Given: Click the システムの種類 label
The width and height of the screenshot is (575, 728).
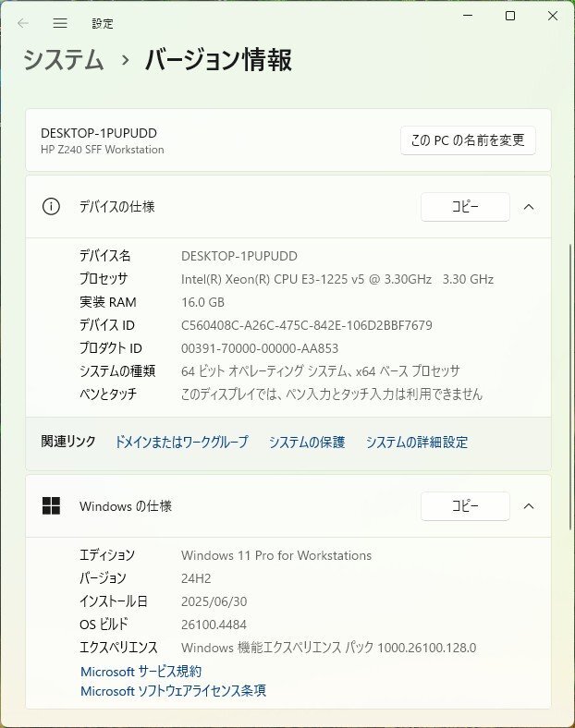Looking at the screenshot, I should (117, 371).
